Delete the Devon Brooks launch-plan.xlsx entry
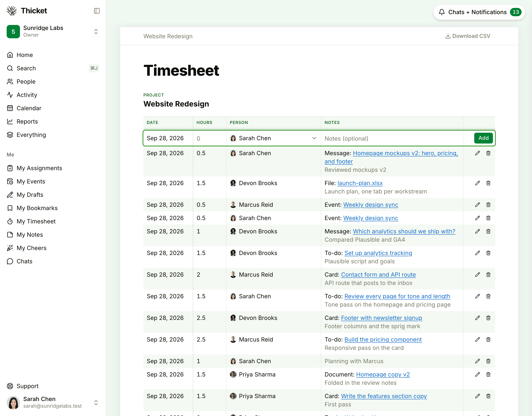Screen dimensions: 532x416 [x=488, y=183]
